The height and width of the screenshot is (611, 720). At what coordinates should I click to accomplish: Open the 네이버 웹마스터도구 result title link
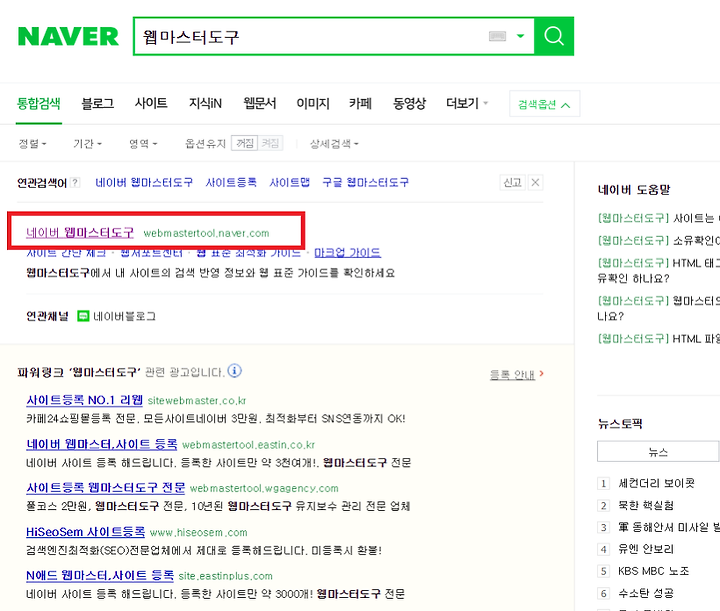(x=80, y=233)
